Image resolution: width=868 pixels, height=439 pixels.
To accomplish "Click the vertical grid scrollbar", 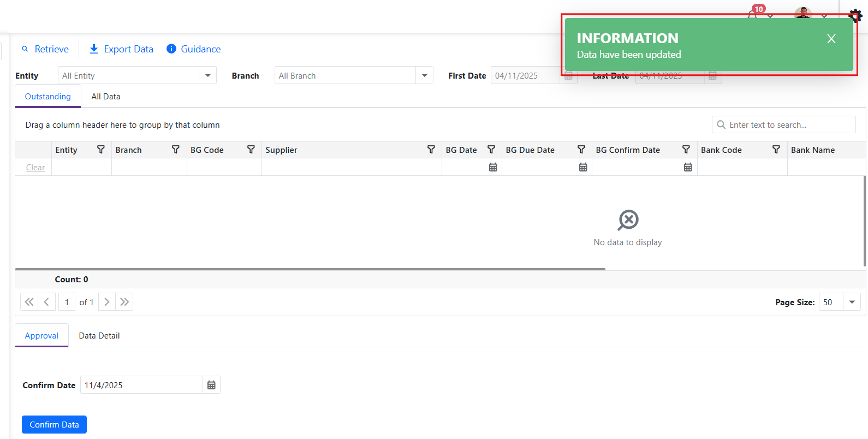I will click(865, 221).
